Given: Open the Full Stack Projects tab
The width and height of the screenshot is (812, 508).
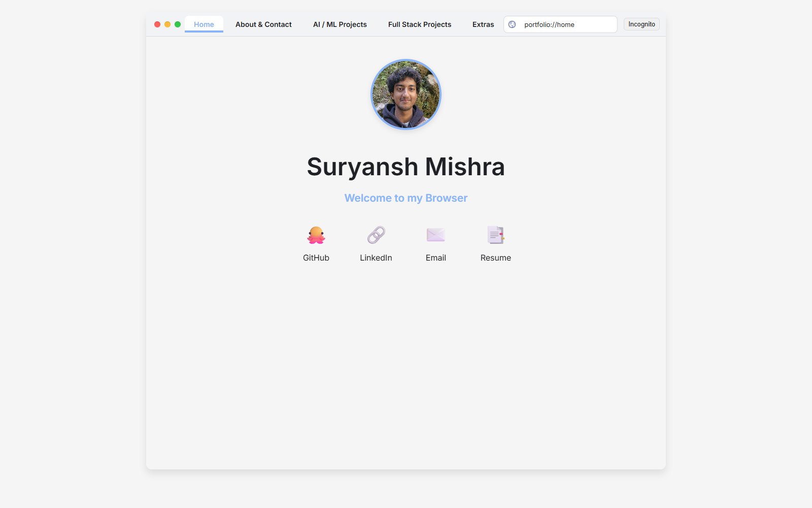Looking at the screenshot, I should [x=420, y=24].
